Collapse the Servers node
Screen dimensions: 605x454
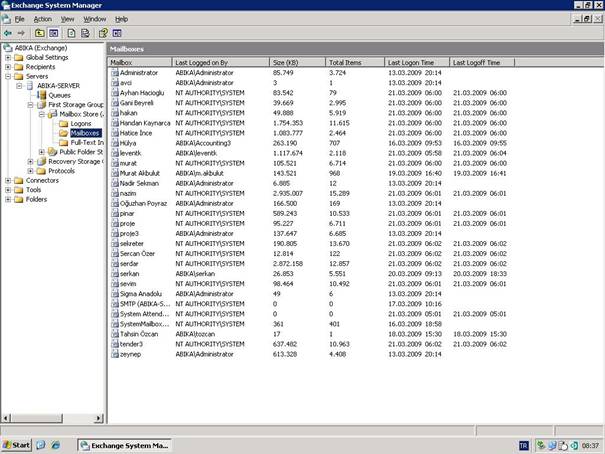coord(8,76)
